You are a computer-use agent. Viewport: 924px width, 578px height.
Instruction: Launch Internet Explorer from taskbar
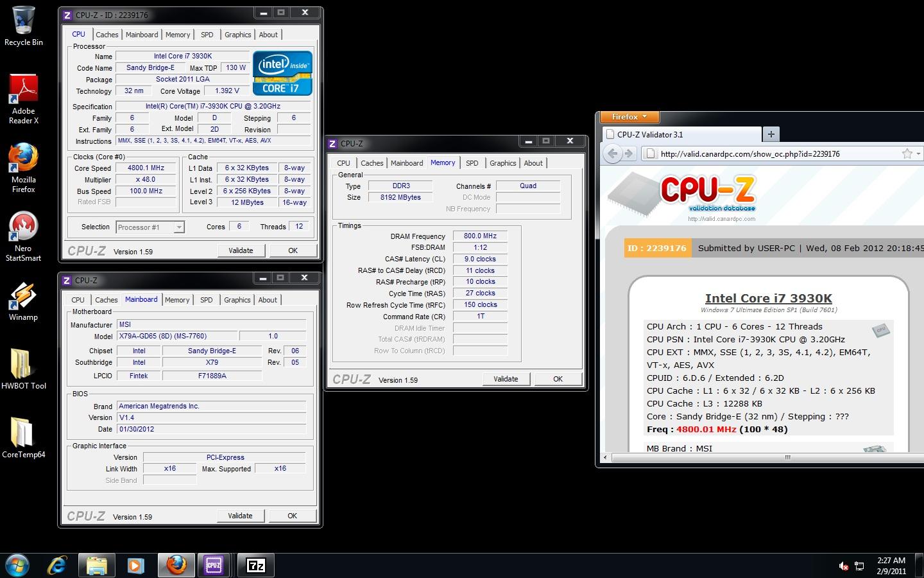coord(58,565)
